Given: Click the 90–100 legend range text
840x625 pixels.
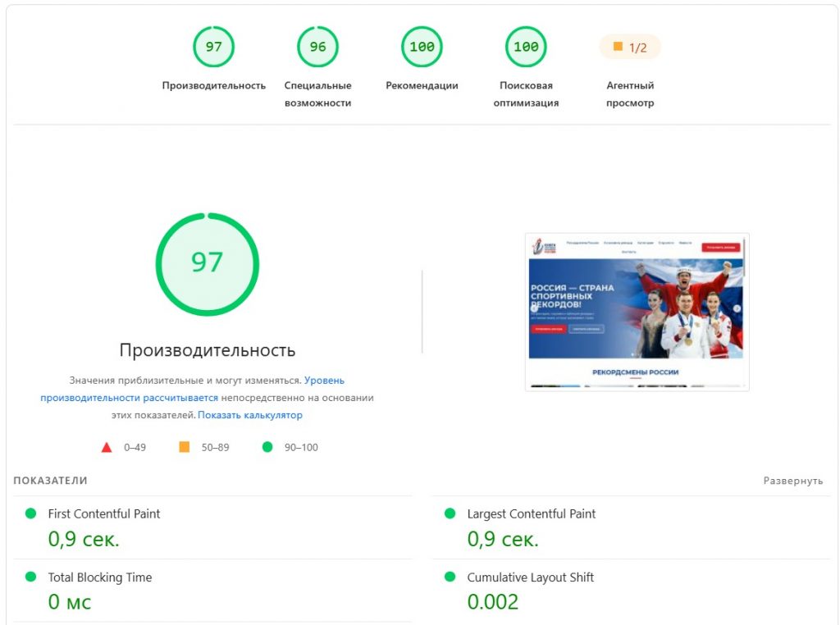Looking at the screenshot, I should pyautogui.click(x=301, y=447).
